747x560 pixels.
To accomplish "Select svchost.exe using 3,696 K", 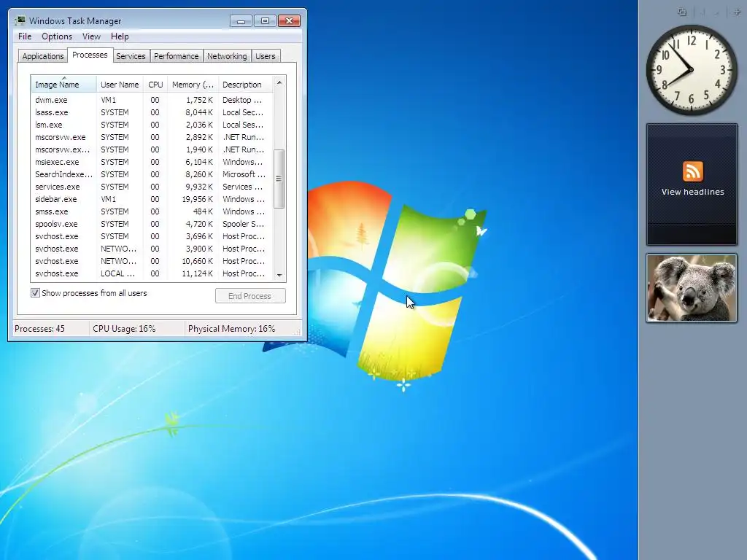I will click(x=152, y=236).
